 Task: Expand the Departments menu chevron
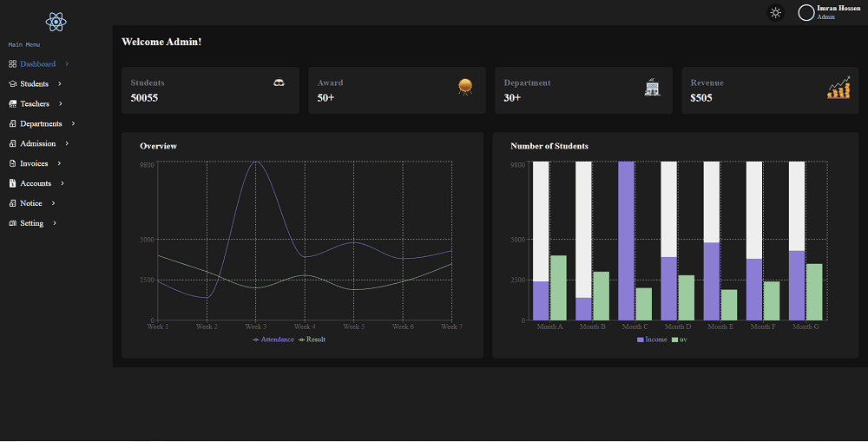[73, 124]
